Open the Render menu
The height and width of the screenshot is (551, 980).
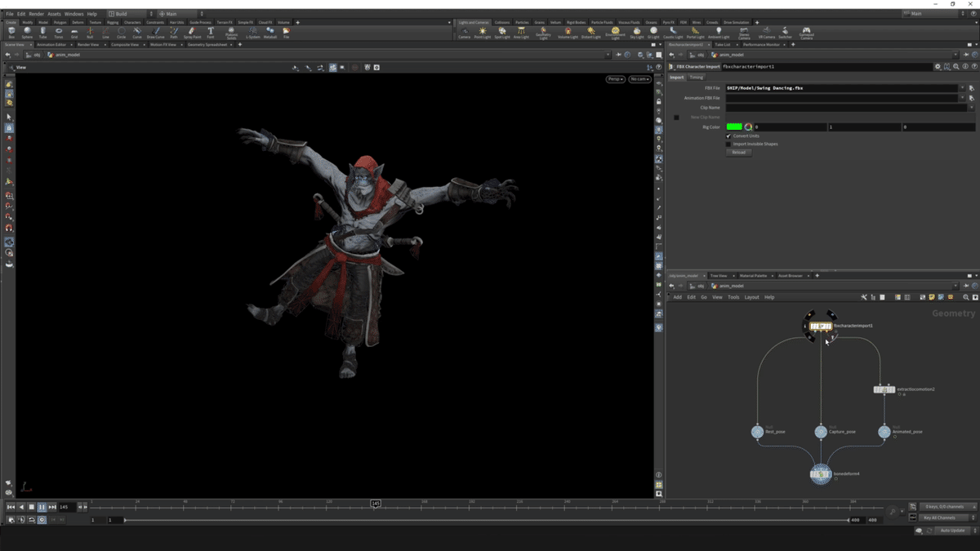(37, 14)
